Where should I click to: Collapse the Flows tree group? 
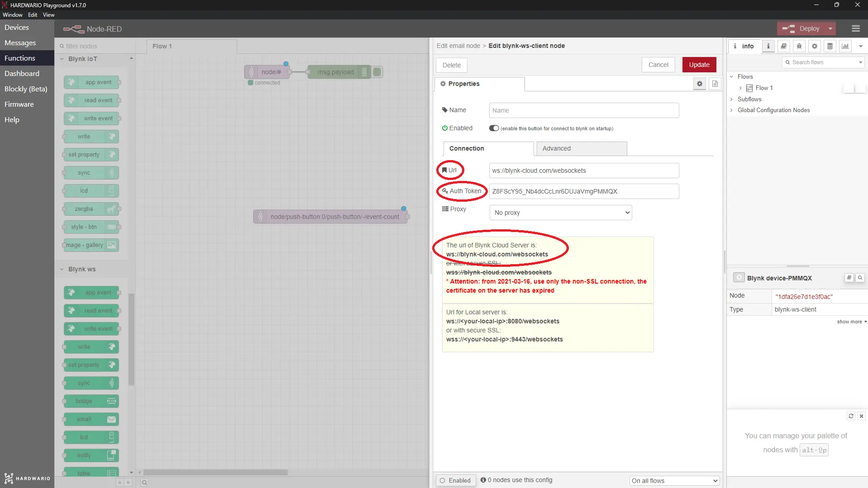731,76
